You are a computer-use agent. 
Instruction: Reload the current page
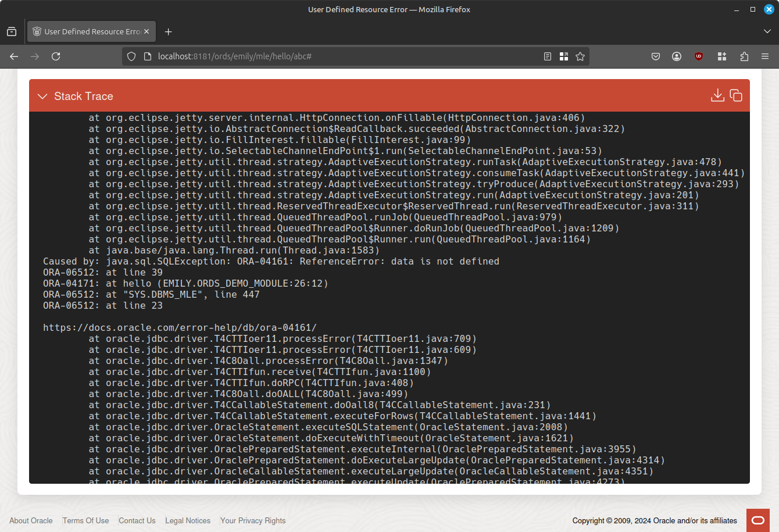[x=56, y=56]
